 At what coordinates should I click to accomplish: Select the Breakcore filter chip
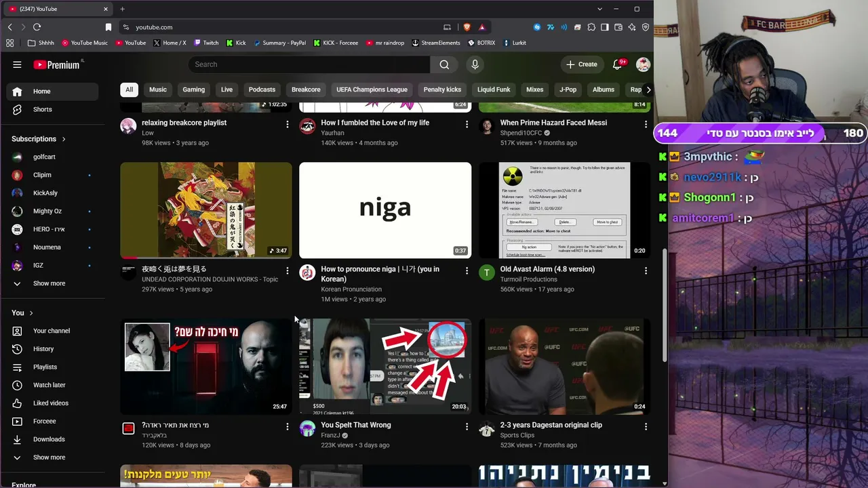pyautogui.click(x=306, y=89)
